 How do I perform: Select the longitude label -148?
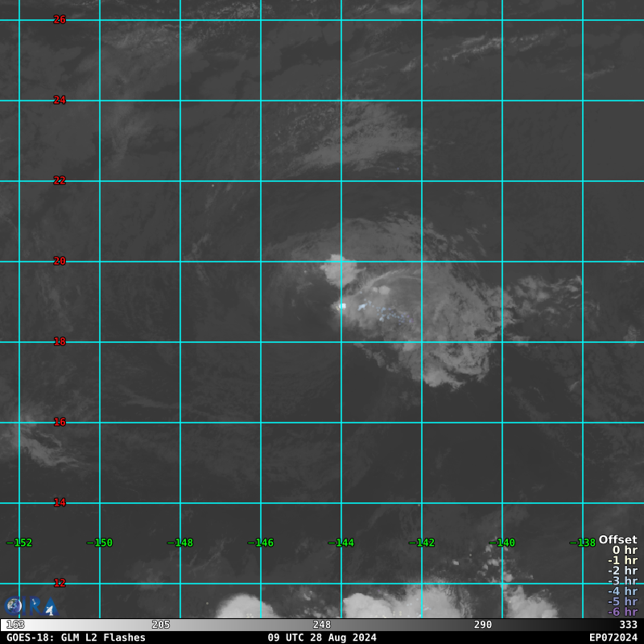(x=180, y=543)
